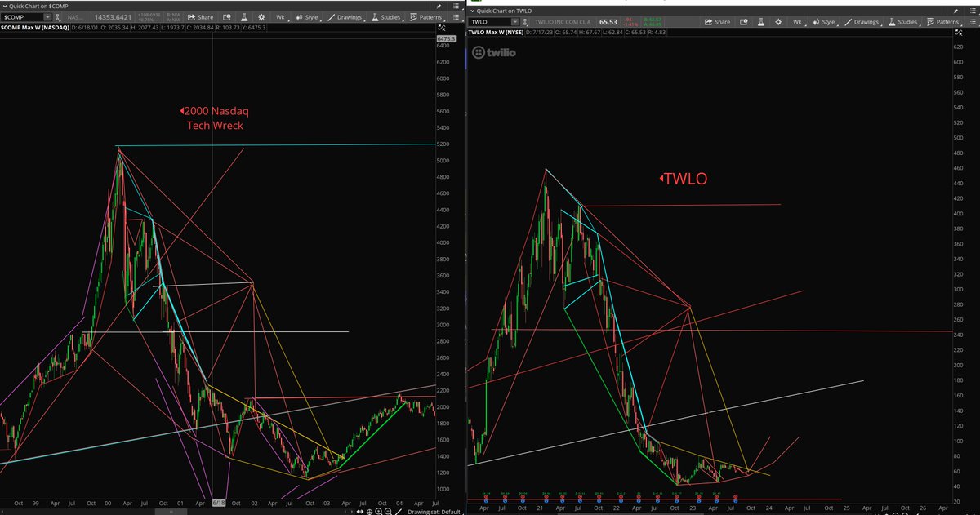Activate the crosshair tool in bottom toolbar
This screenshot has height=515, width=980.
[x=369, y=512]
